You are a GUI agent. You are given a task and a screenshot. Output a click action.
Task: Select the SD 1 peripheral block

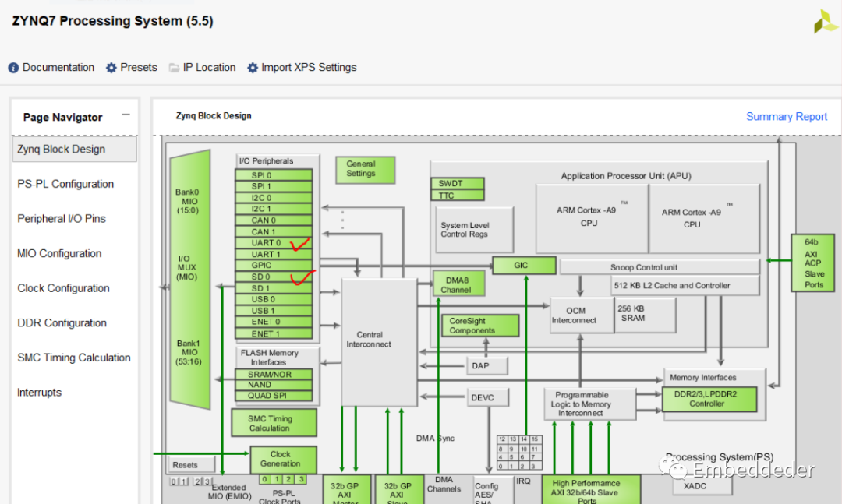point(274,287)
